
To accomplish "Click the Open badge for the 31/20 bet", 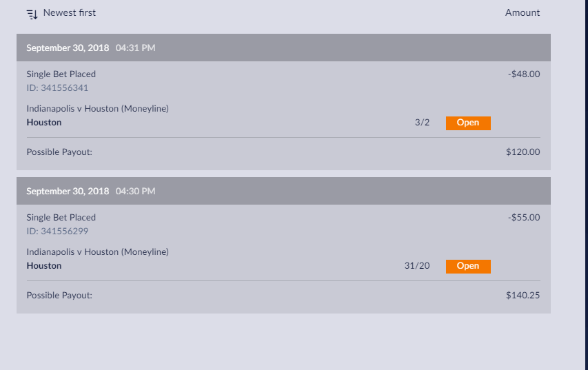I will click(x=468, y=266).
